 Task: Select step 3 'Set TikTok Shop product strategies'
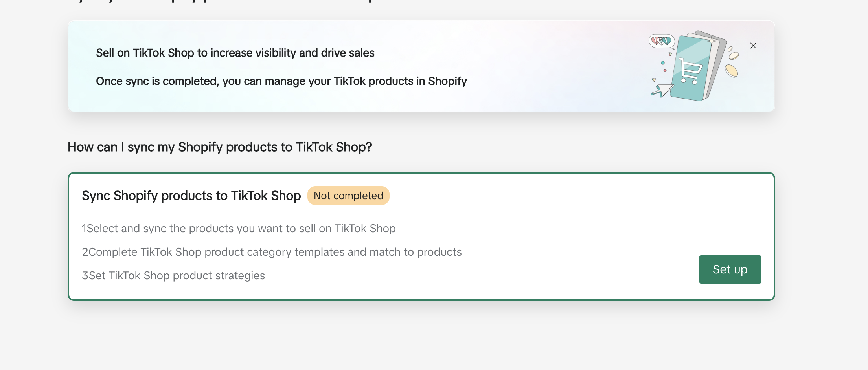[173, 276]
